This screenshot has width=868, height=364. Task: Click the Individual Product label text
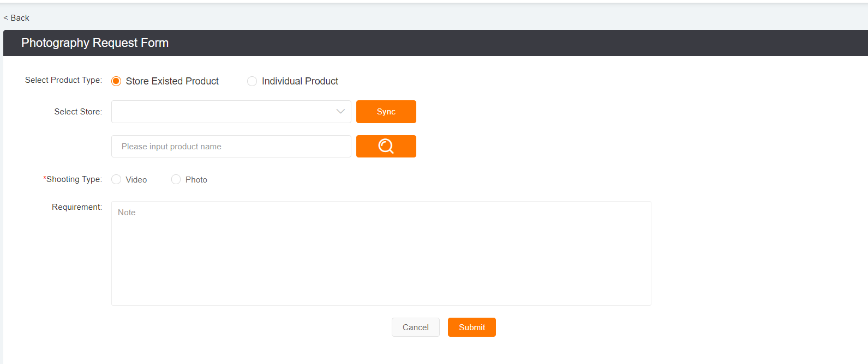pos(300,81)
